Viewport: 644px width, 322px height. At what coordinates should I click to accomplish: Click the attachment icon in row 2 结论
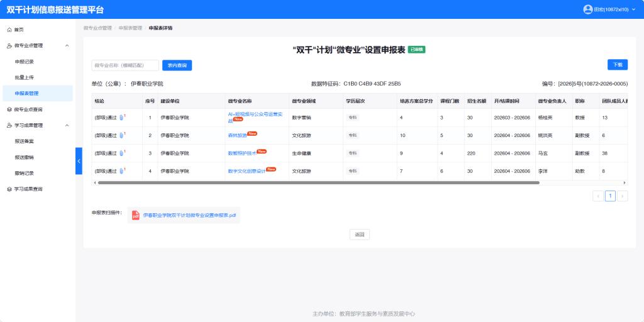pos(121,136)
